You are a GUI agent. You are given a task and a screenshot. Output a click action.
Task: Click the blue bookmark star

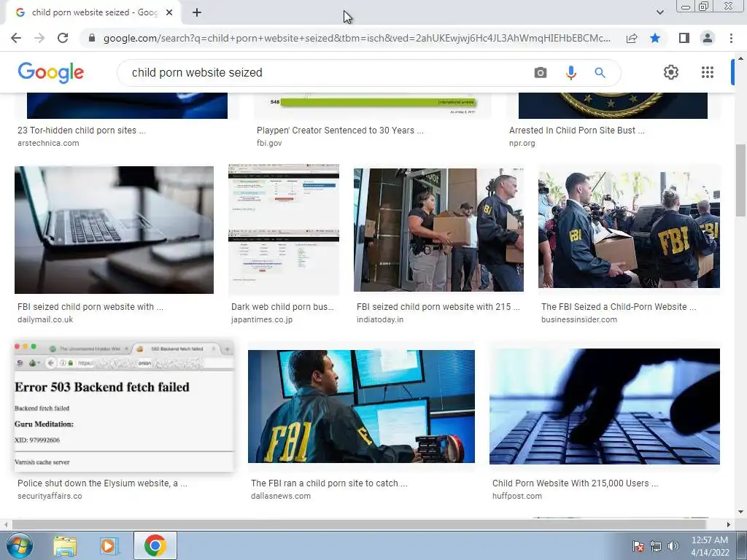point(655,38)
